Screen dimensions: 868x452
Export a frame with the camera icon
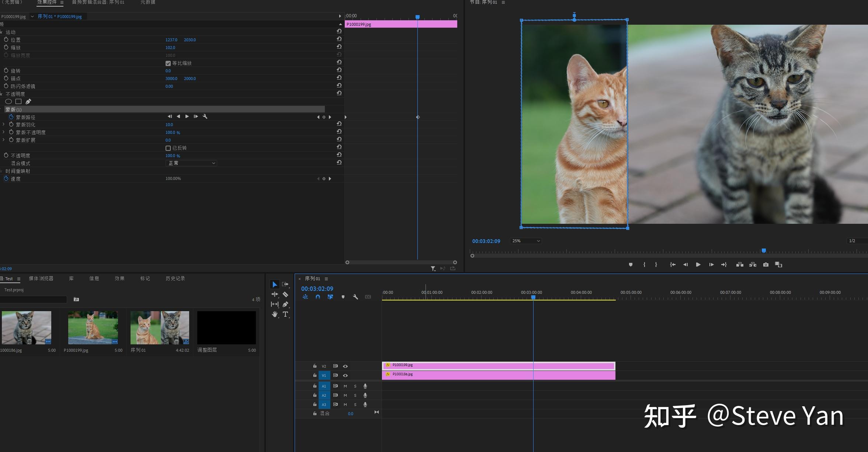pos(766,265)
